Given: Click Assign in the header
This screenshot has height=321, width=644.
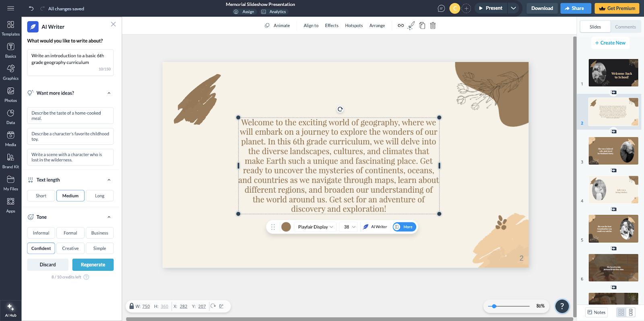Looking at the screenshot, I should (x=244, y=12).
